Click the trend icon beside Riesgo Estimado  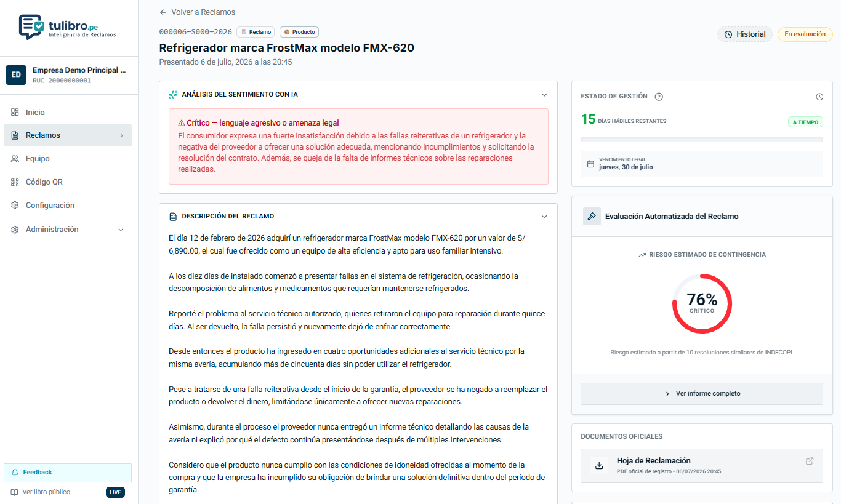[642, 255]
